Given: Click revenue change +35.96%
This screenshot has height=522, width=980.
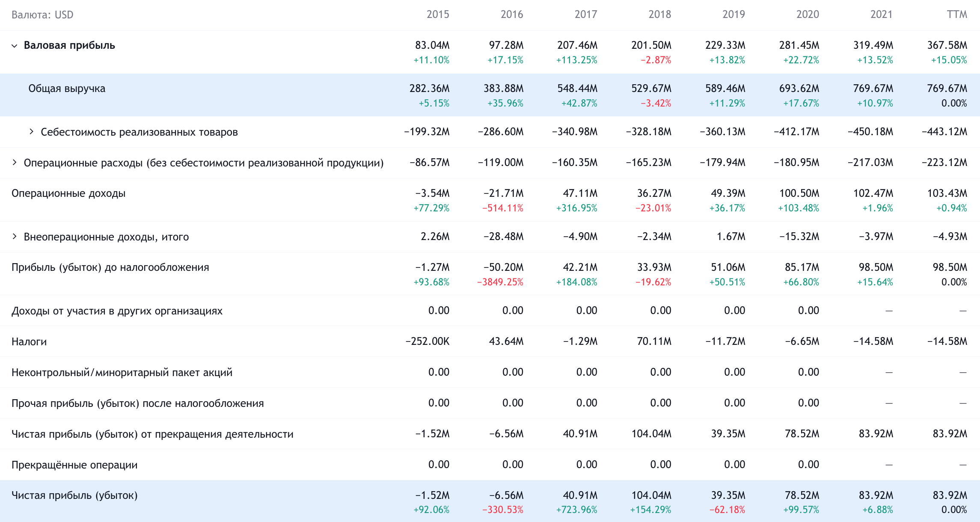Looking at the screenshot, I should point(505,103).
